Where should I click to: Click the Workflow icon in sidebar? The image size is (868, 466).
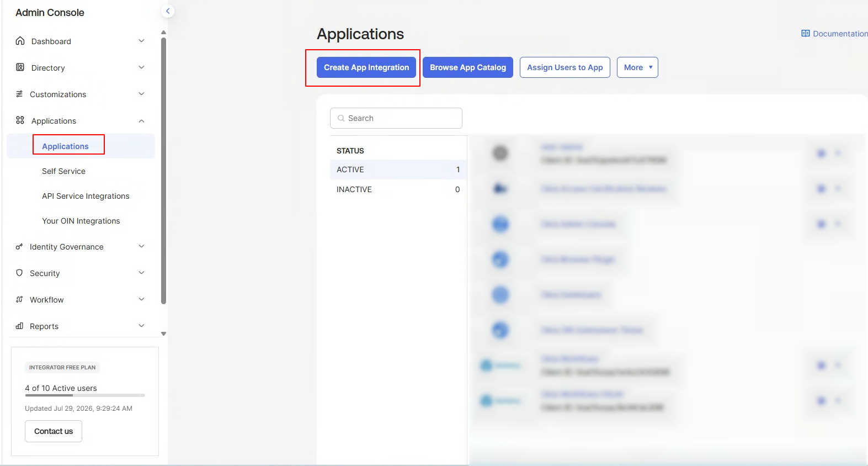coord(19,299)
